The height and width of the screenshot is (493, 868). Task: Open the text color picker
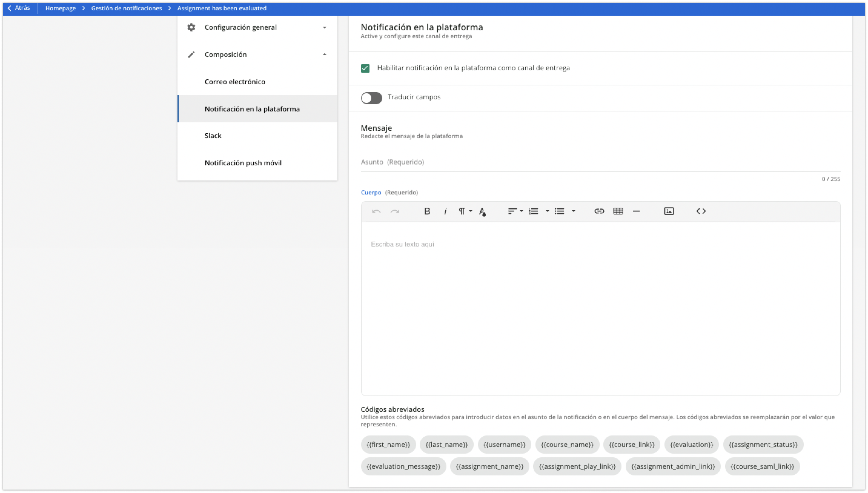[x=482, y=212]
